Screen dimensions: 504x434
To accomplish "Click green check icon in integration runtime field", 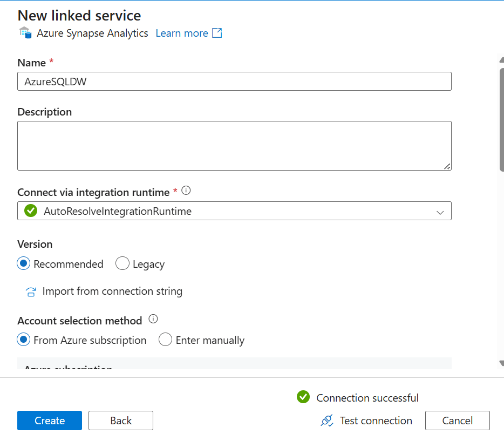I will click(x=31, y=211).
